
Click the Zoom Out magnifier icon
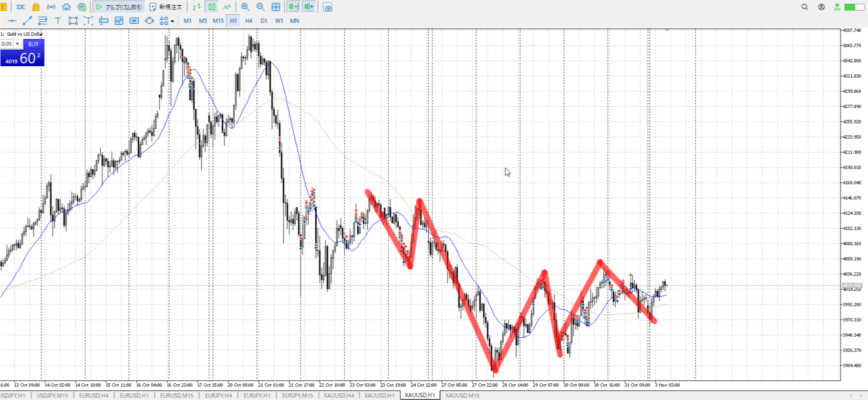pos(260,7)
